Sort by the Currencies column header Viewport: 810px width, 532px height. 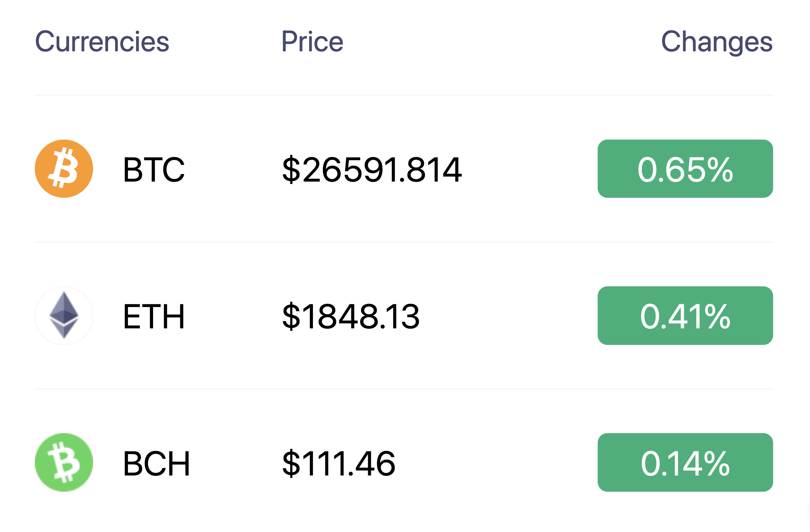[x=102, y=41]
